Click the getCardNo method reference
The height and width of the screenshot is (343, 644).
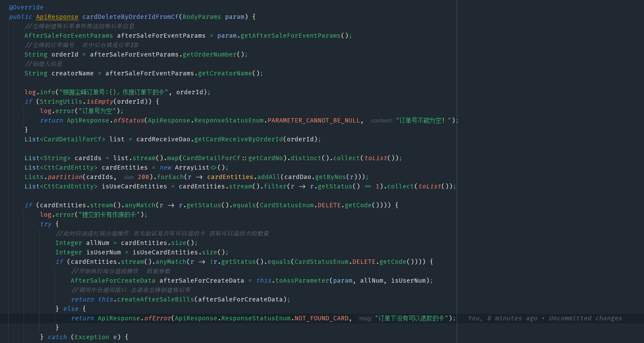coord(265,158)
